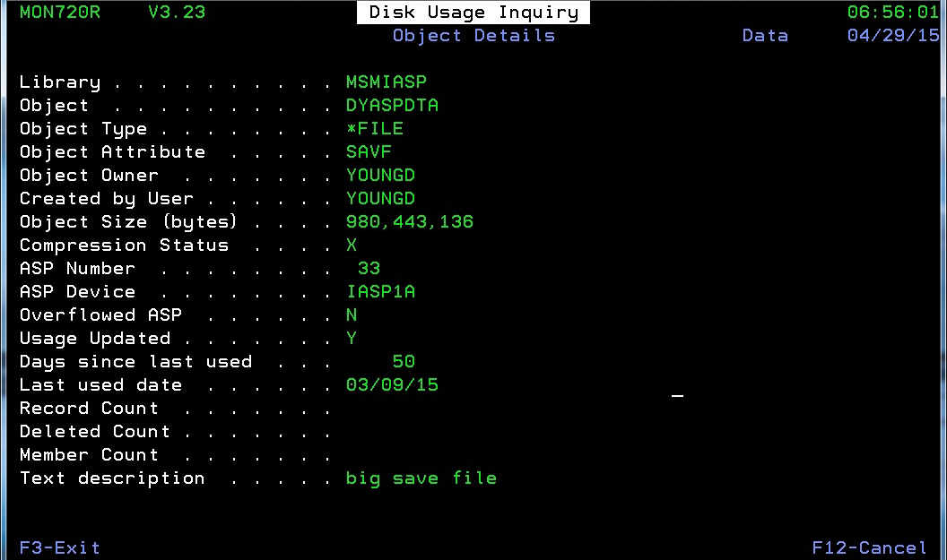Click the object size 980,443,136
The image size is (947, 560).
pyautogui.click(x=410, y=222)
